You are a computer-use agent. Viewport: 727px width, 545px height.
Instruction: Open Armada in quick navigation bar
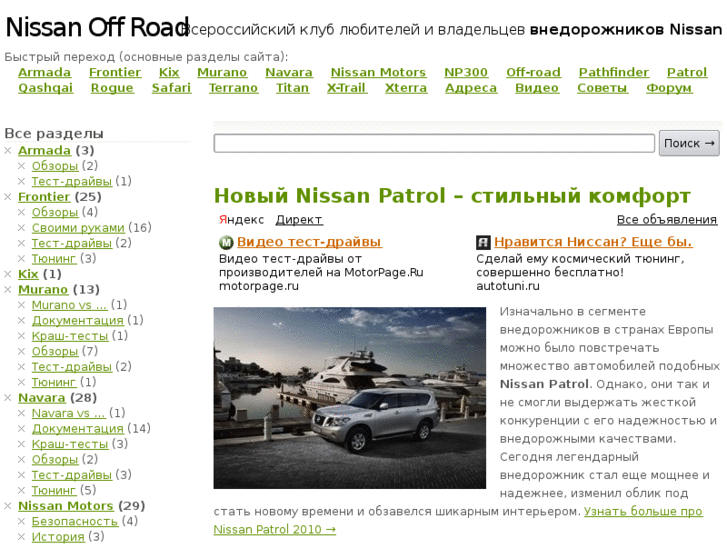pyautogui.click(x=45, y=72)
